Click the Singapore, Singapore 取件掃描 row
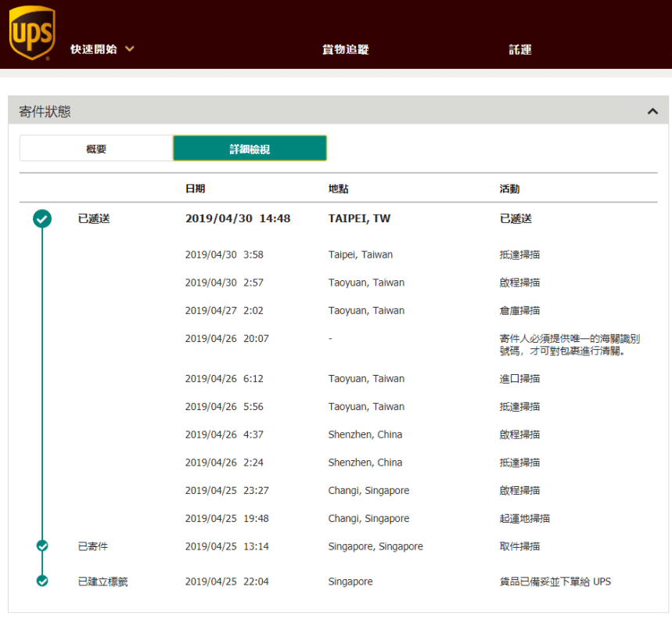The height and width of the screenshot is (623, 672). [x=376, y=546]
